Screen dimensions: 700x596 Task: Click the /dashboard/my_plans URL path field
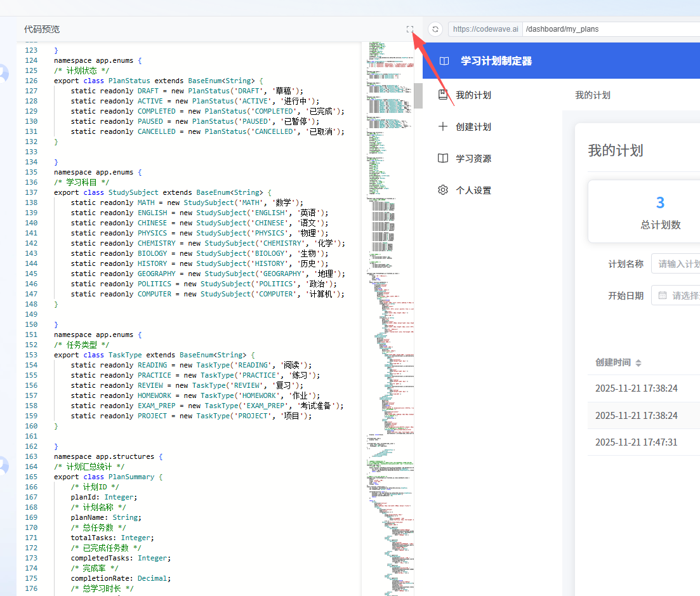[x=612, y=29]
